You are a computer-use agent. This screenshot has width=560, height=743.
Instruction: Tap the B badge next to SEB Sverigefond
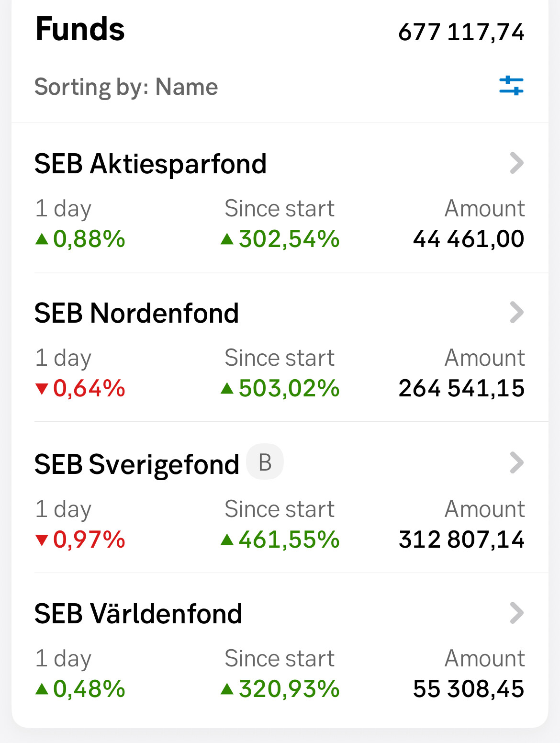pos(265,462)
